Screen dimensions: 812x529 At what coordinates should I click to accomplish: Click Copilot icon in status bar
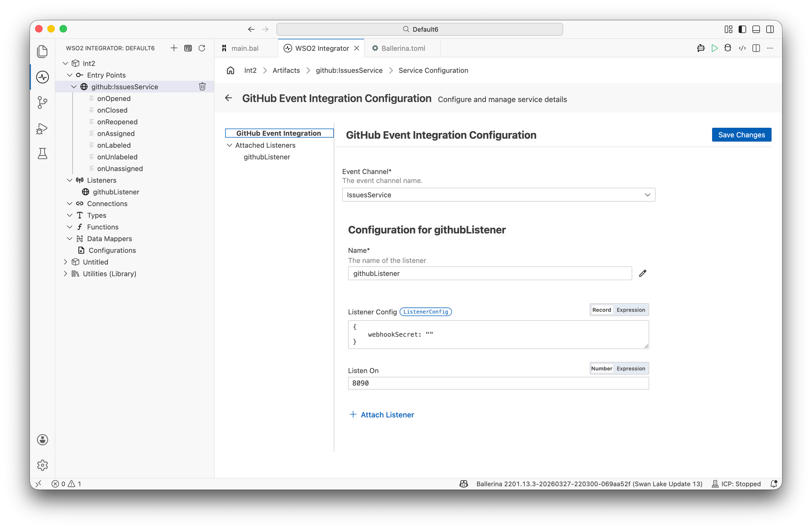(x=464, y=484)
